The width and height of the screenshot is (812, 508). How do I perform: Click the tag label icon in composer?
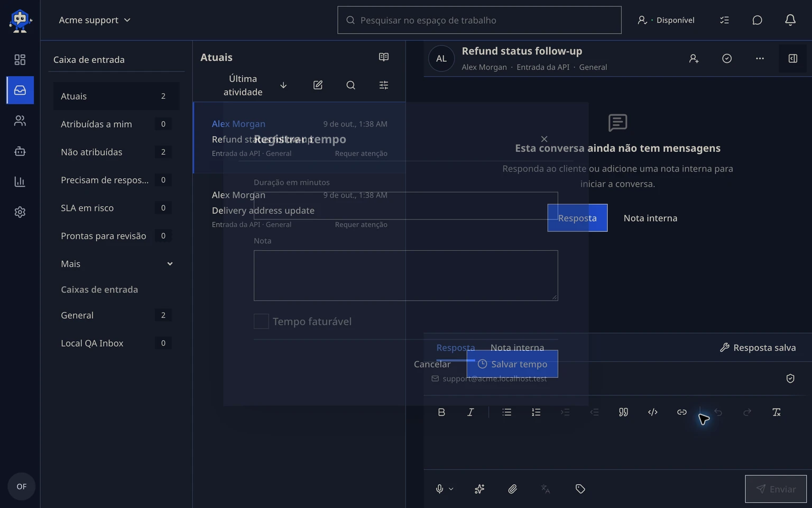click(580, 489)
